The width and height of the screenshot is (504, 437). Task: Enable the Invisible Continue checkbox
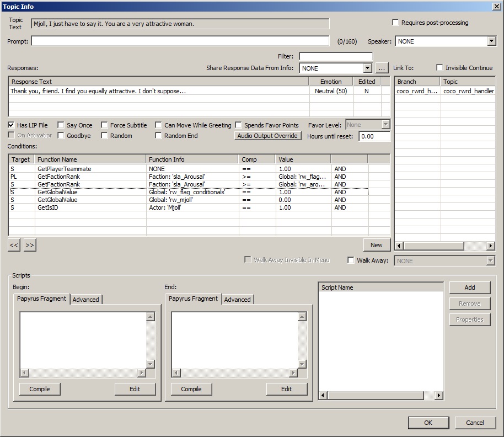pyautogui.click(x=439, y=68)
